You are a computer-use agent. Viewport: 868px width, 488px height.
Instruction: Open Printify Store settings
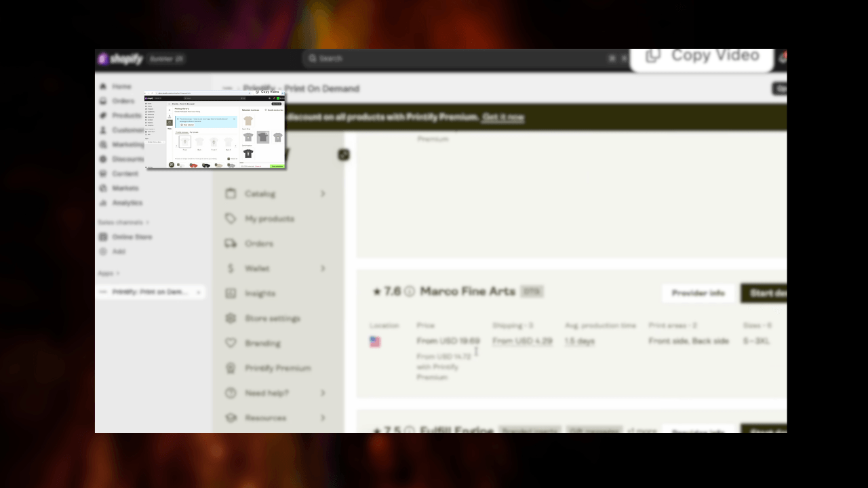tap(273, 318)
